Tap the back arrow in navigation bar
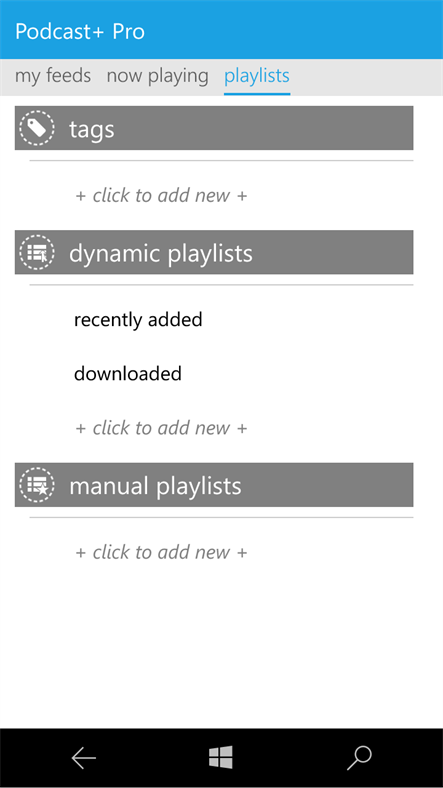 coord(83,758)
